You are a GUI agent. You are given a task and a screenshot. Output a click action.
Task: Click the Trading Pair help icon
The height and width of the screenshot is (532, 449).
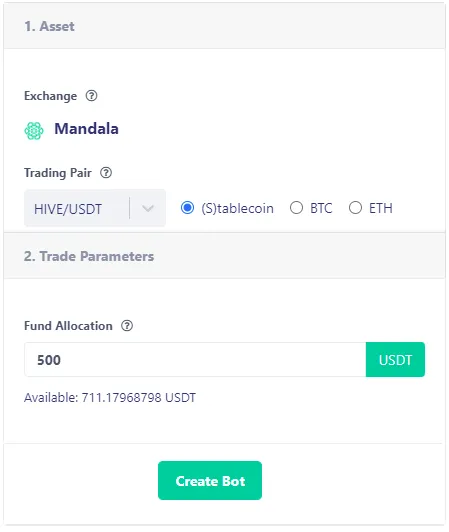pos(106,173)
